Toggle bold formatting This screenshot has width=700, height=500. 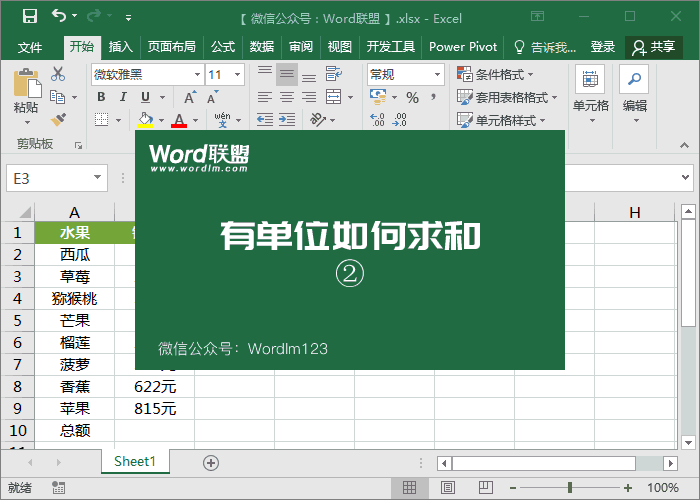(101, 97)
